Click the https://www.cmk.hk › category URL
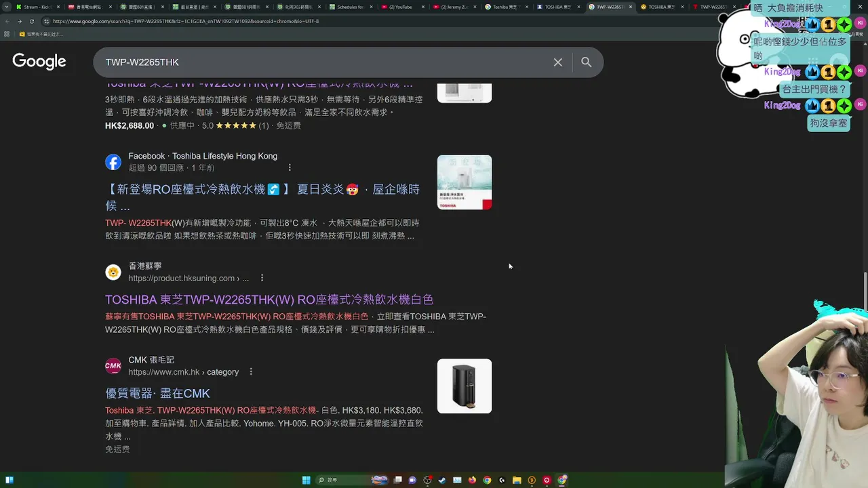The height and width of the screenshot is (488, 868). (x=184, y=372)
